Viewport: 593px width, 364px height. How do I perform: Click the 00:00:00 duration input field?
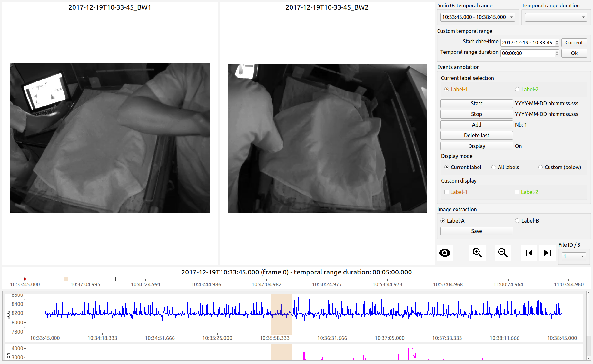(x=528, y=53)
